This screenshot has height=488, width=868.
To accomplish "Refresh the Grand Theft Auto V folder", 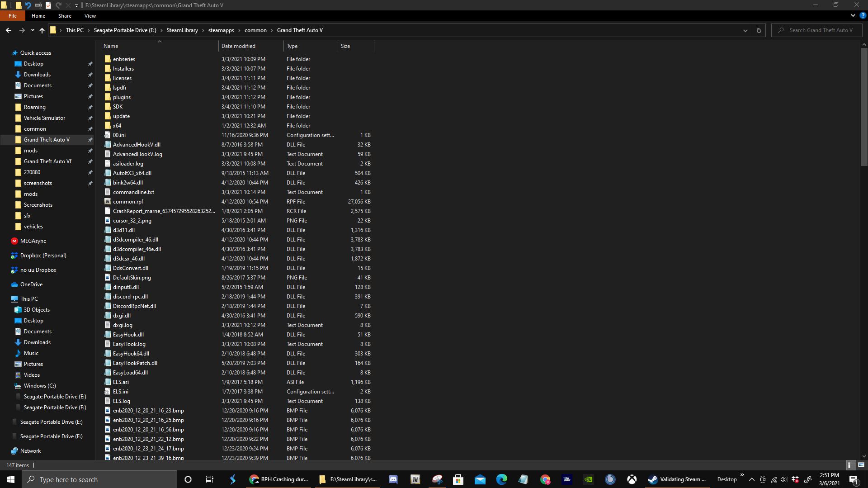I will (759, 30).
